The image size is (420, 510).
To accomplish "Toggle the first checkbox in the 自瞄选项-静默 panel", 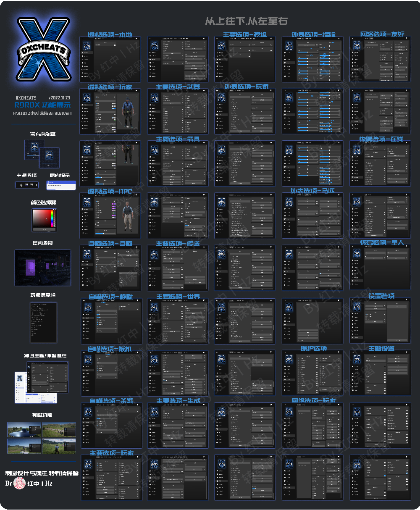I will [98, 307].
